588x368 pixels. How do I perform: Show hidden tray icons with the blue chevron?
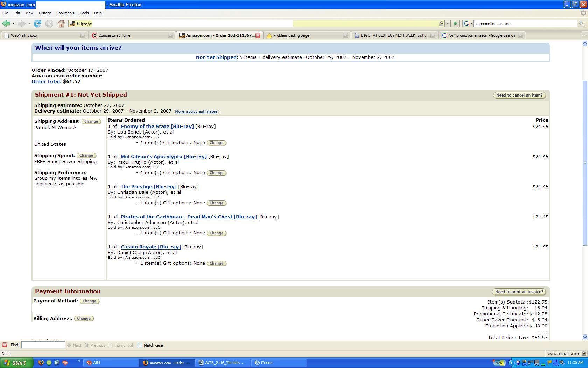point(511,363)
